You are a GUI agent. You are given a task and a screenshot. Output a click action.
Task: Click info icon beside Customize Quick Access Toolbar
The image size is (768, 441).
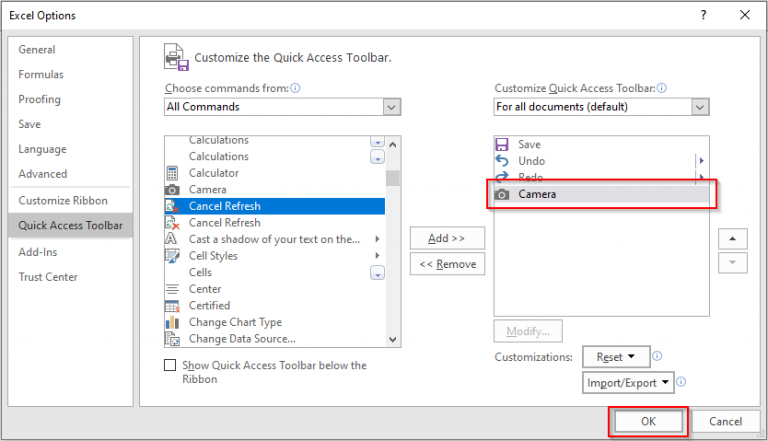coord(662,88)
